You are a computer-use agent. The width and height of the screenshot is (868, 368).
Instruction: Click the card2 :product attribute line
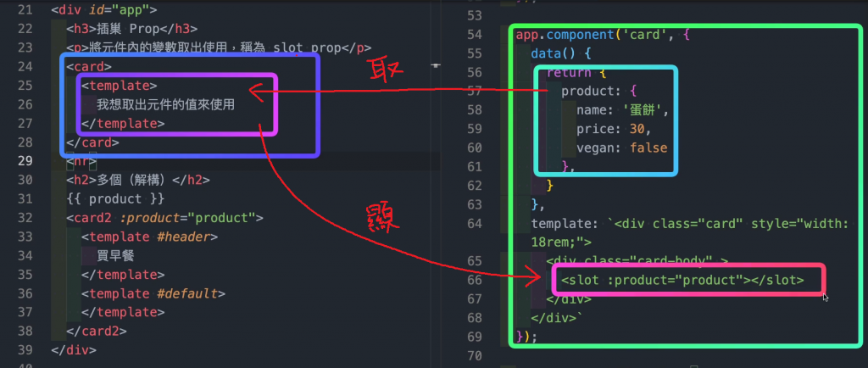[164, 217]
